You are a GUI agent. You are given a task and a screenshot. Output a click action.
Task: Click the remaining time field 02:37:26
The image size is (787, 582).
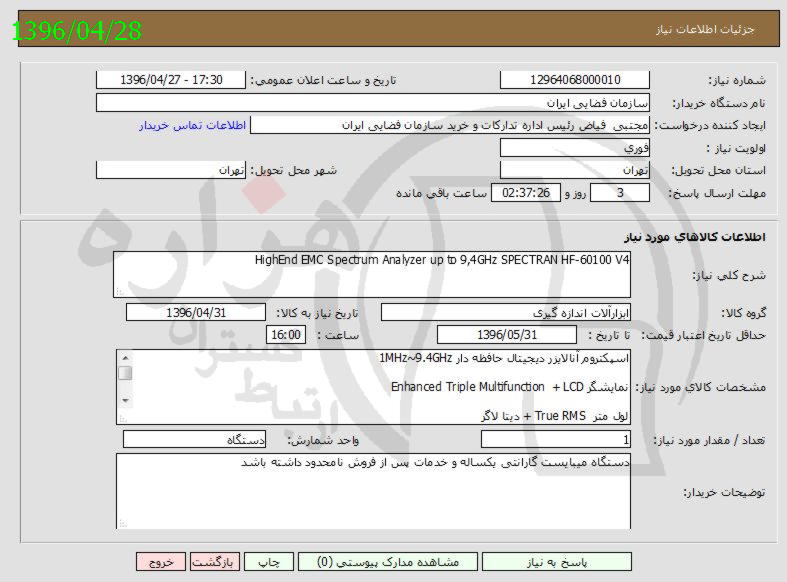(526, 193)
